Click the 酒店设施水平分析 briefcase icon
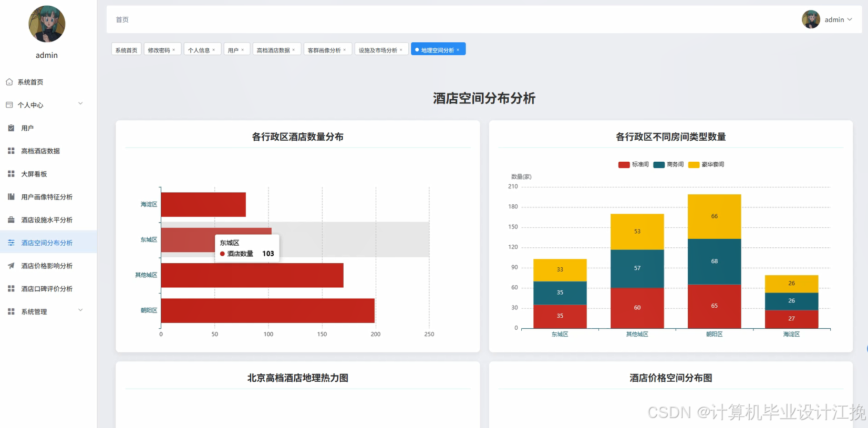The width and height of the screenshot is (868, 428). [x=11, y=220]
